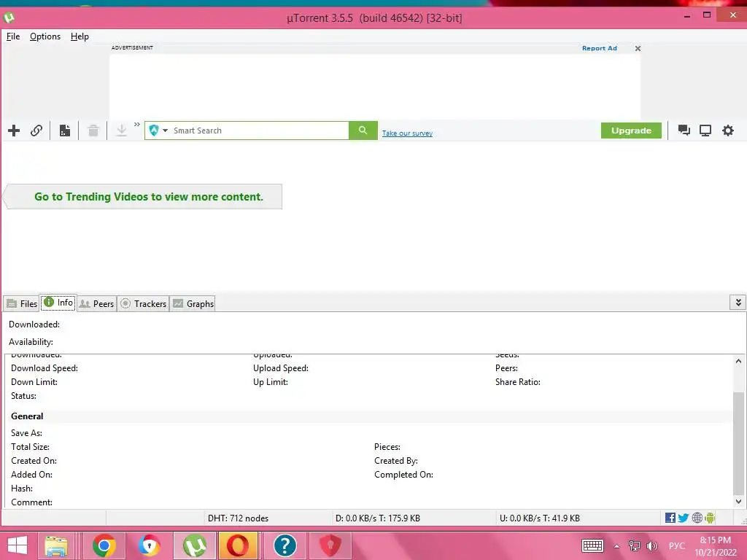Image resolution: width=747 pixels, height=560 pixels.
Task: Open the Trackers tab
Action: (144, 304)
